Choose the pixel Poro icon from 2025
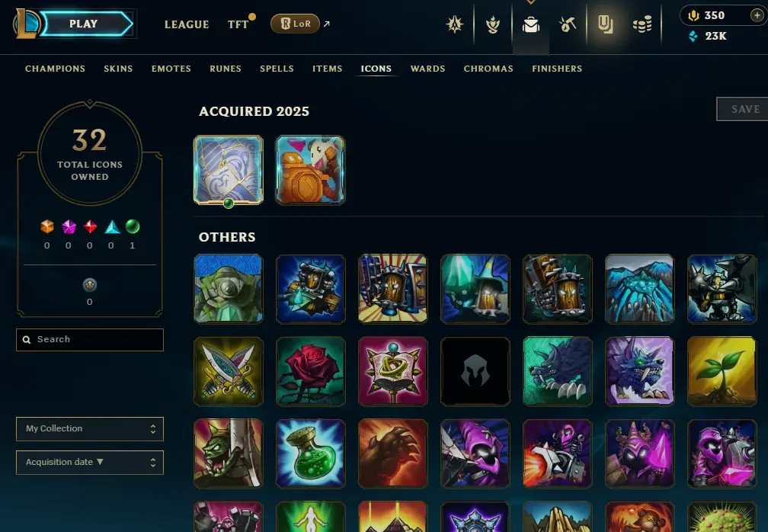Viewport: 768px width, 532px height. coord(311,170)
